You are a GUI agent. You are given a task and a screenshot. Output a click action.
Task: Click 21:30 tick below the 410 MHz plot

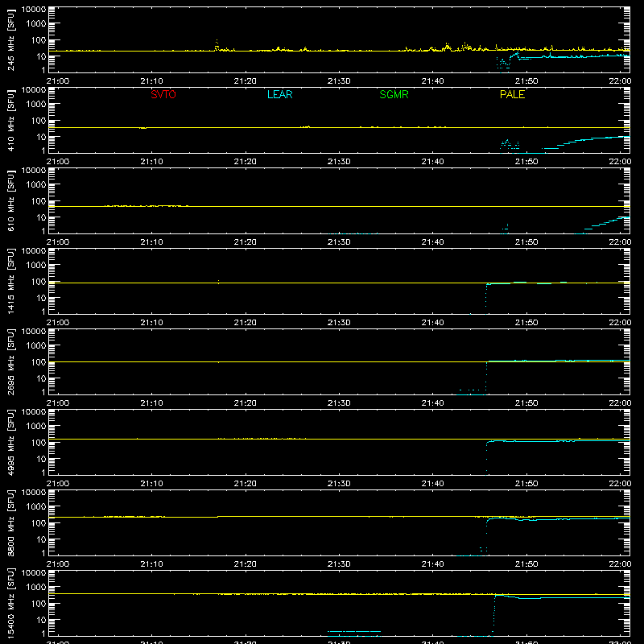point(339,162)
